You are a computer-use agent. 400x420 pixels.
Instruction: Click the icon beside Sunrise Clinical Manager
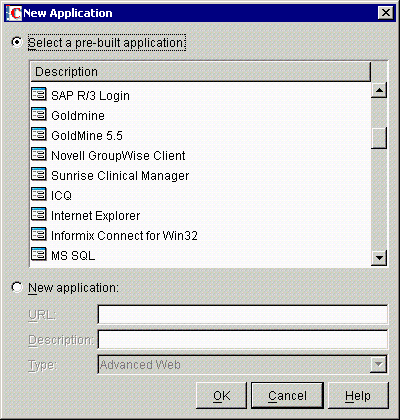tap(39, 174)
